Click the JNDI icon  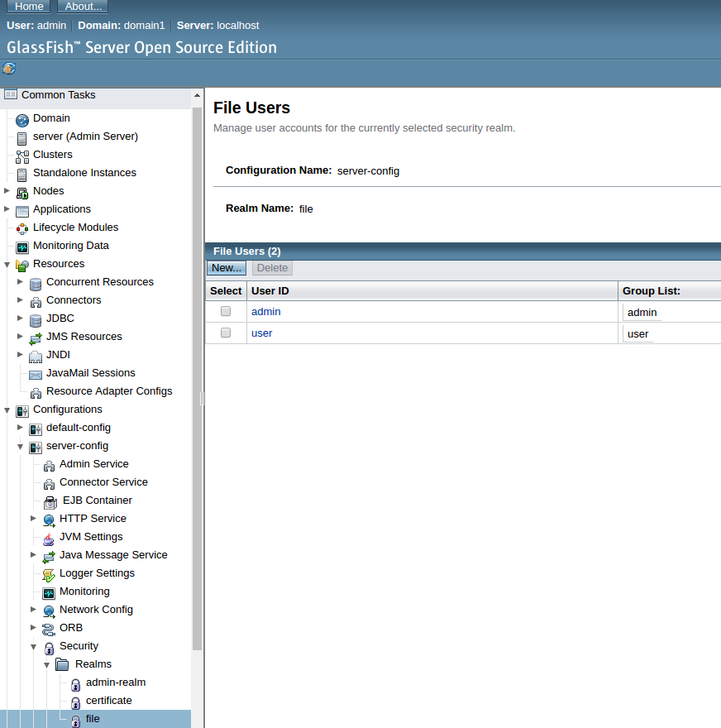(x=36, y=357)
